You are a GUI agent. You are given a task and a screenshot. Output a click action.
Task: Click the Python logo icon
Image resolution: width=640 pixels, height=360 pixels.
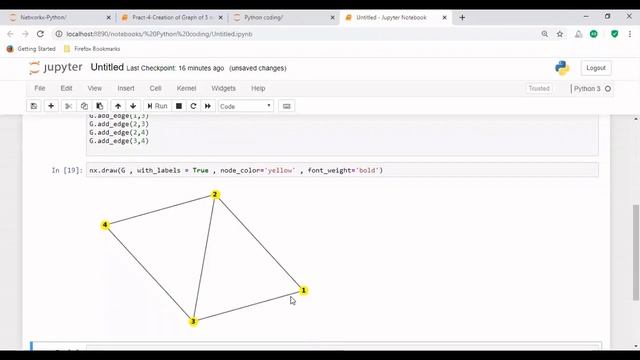point(562,68)
